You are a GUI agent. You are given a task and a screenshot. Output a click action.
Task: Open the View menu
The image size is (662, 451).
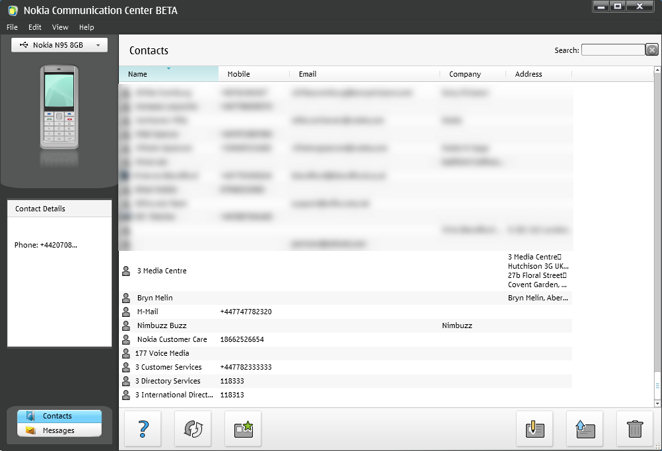point(60,27)
